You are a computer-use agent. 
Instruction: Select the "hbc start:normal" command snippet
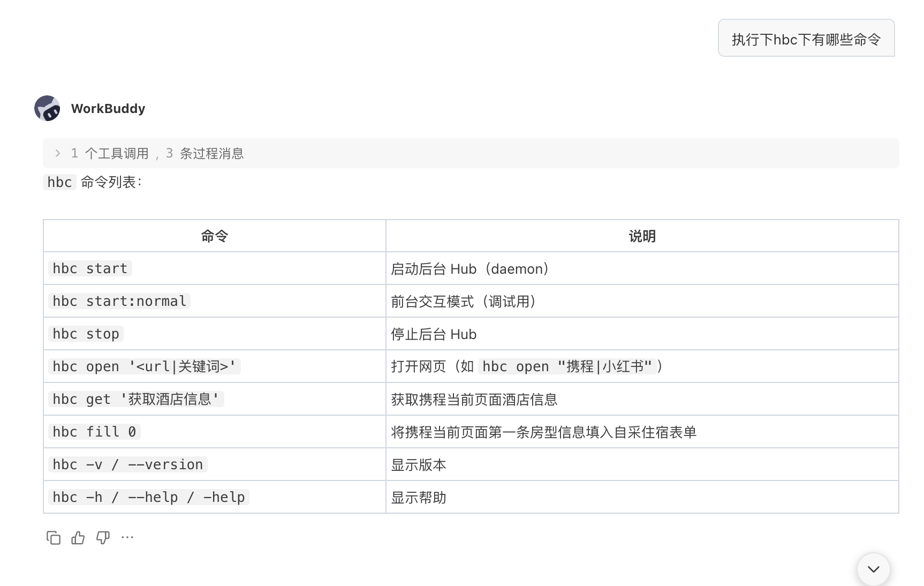pos(119,300)
